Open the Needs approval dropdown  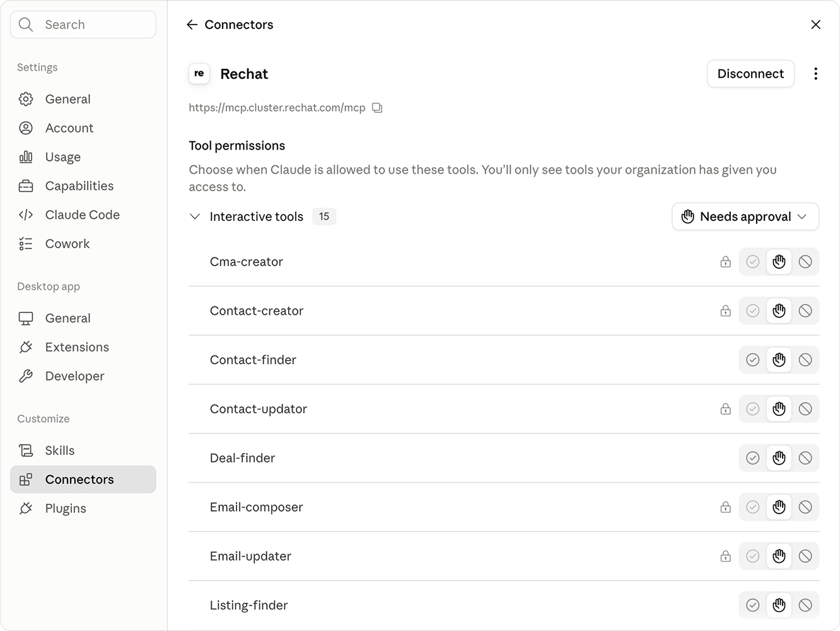[x=745, y=216]
